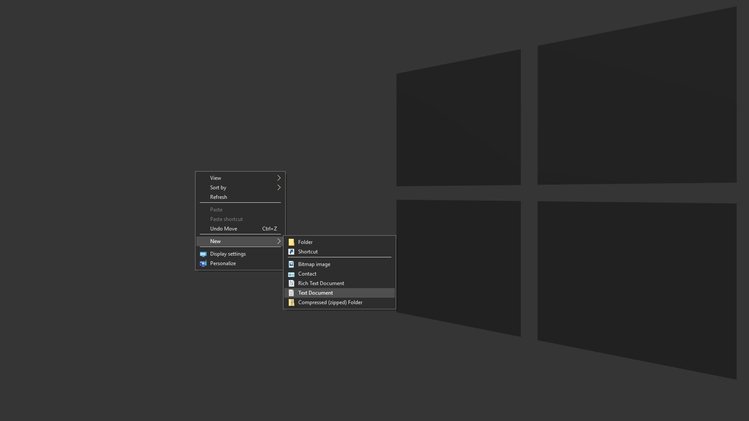Screen dimensions: 749x421
Task: Click the Contact icon in submenu
Action: coord(291,274)
